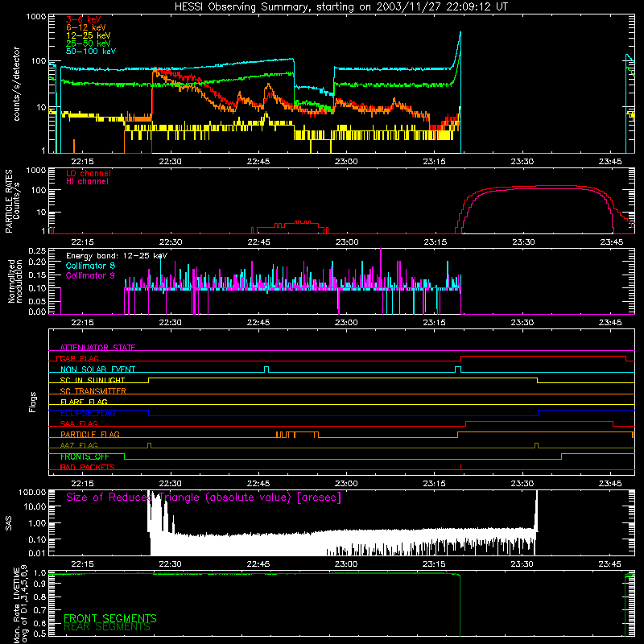Select the Collimator 8 legend label
Screen dimensions: 644x644
point(90,266)
